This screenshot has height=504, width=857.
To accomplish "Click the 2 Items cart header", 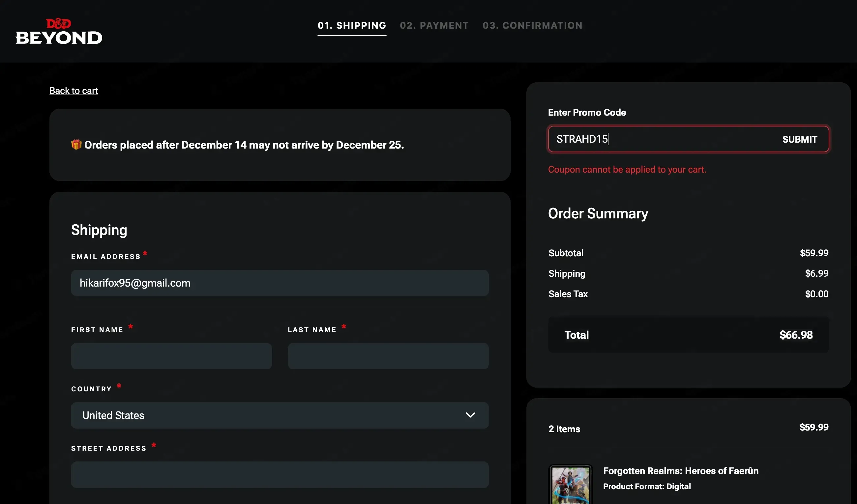I will [x=564, y=429].
